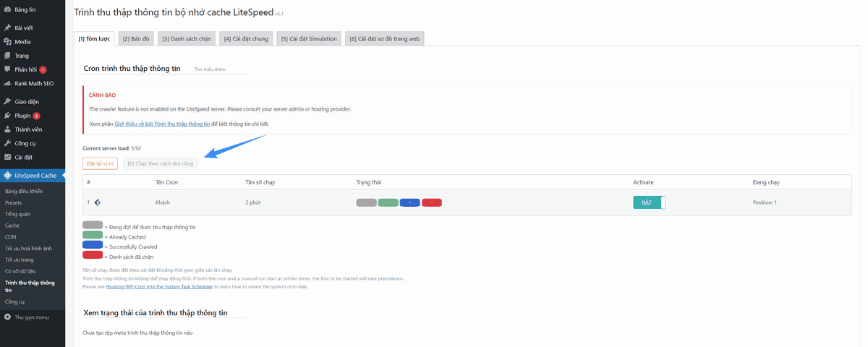Click the gray status badge in Khách row

coord(367,202)
